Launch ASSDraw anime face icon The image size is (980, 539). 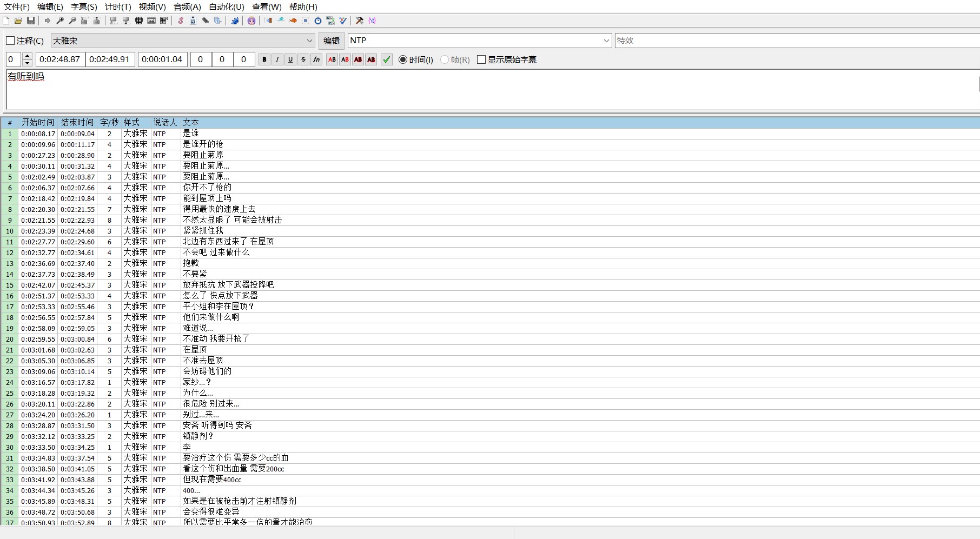[251, 21]
